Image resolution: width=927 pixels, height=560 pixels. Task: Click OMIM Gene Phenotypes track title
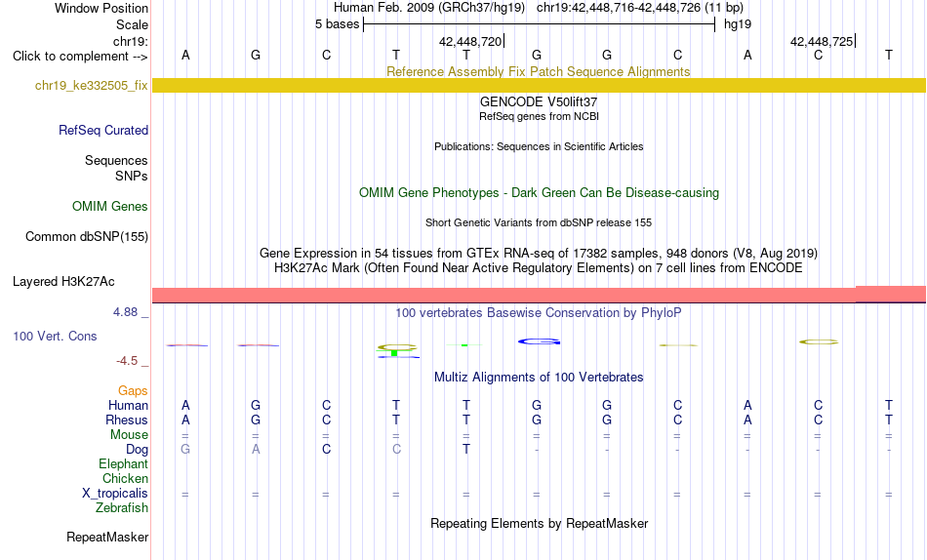[x=539, y=193]
